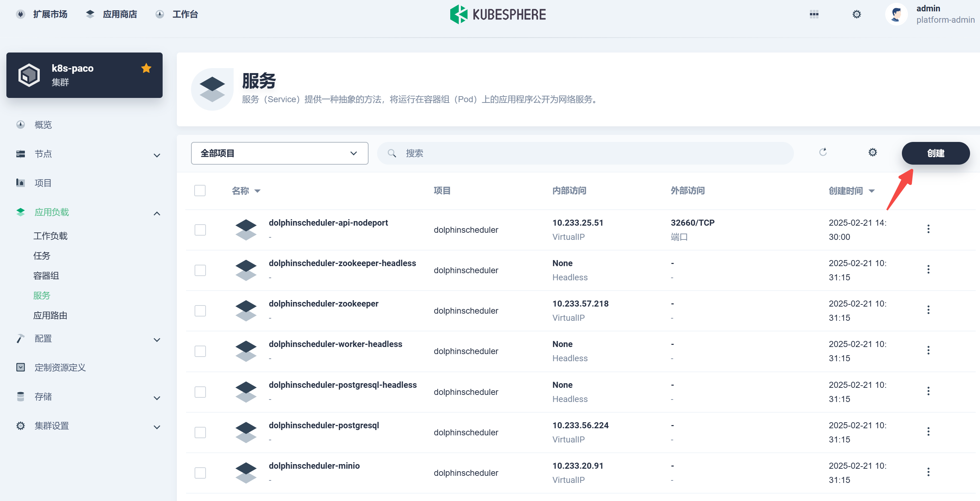Open three-dot menu for dolphinscheduler-minio row
Viewport: 980px width, 501px height.
click(928, 472)
